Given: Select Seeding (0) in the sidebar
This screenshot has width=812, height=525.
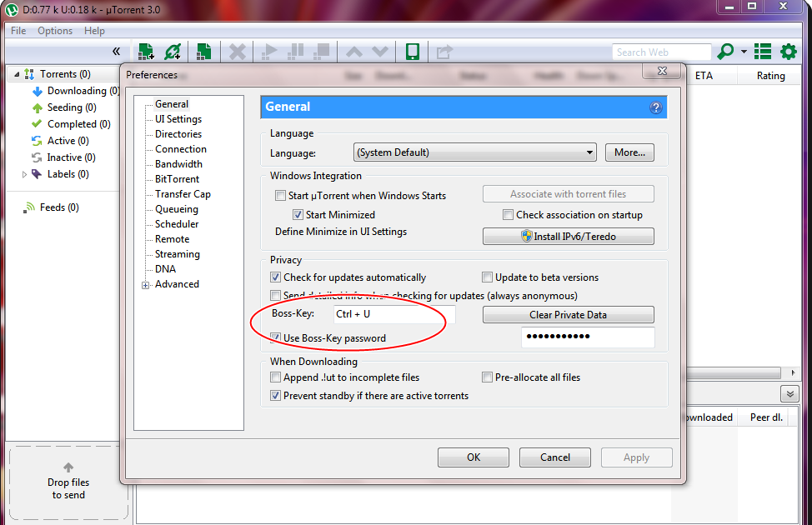Looking at the screenshot, I should click(x=64, y=107).
